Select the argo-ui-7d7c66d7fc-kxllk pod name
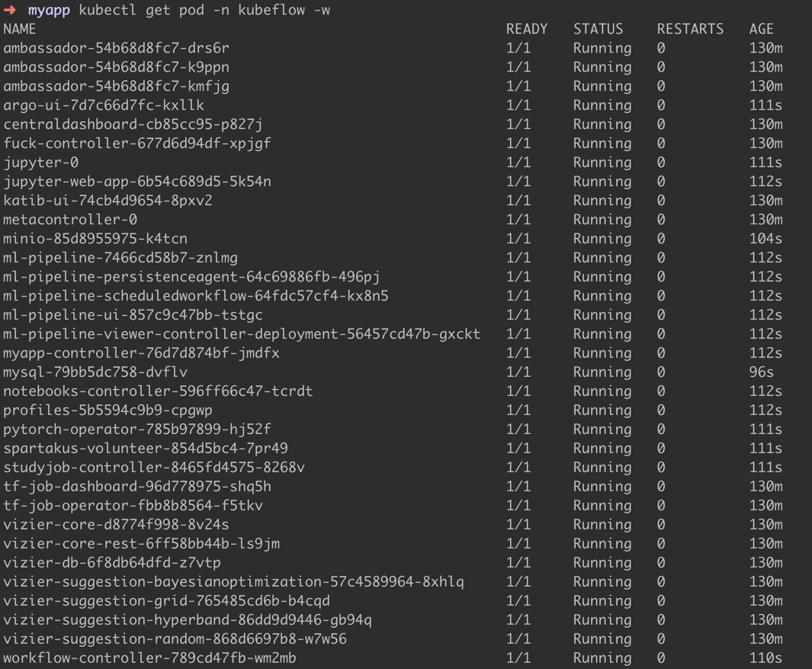Image resolution: width=812 pixels, height=669 pixels. (x=104, y=105)
